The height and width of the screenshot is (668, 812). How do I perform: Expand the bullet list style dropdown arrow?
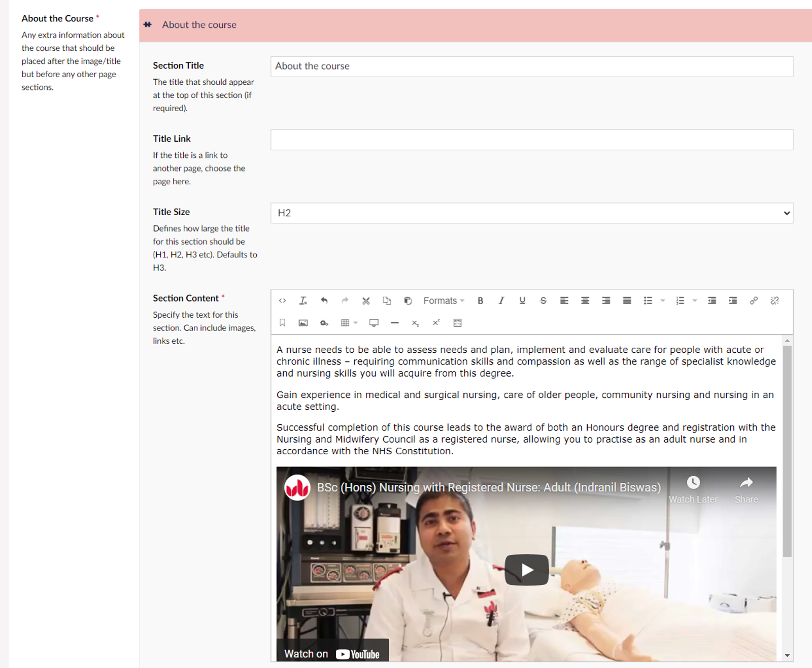pyautogui.click(x=662, y=300)
